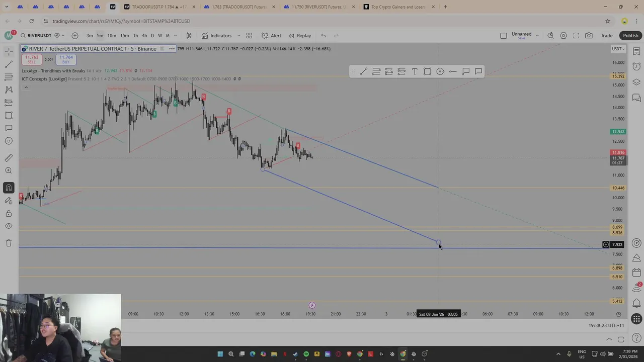Open the emoji icons tool

[9, 141]
